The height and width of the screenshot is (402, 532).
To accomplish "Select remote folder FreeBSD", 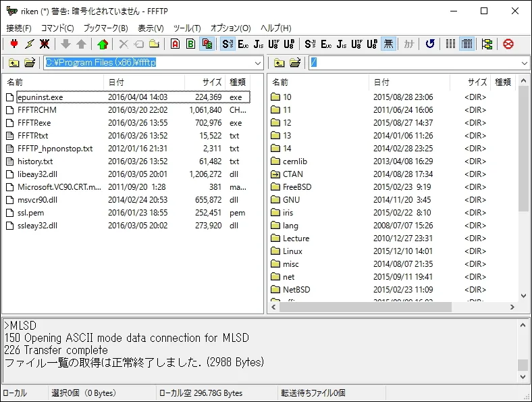I will point(297,187).
